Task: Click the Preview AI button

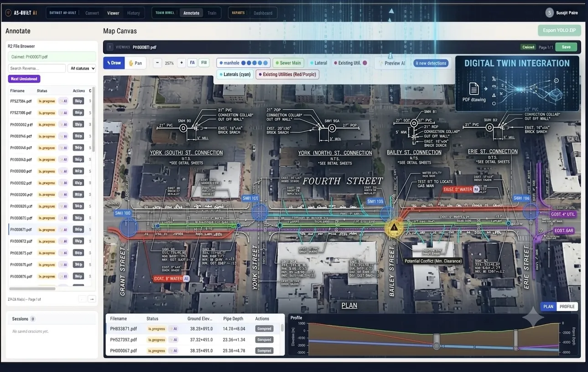Action: [391, 63]
